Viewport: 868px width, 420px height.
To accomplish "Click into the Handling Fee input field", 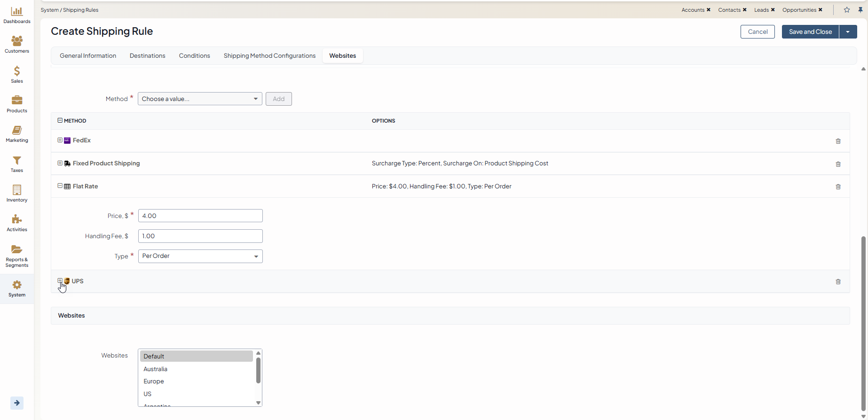I will pyautogui.click(x=200, y=236).
